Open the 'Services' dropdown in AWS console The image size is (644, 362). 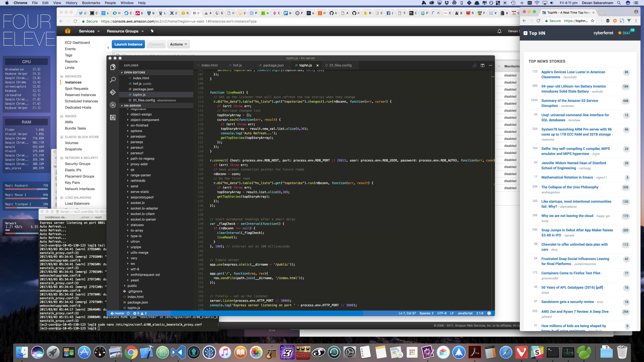click(x=89, y=31)
